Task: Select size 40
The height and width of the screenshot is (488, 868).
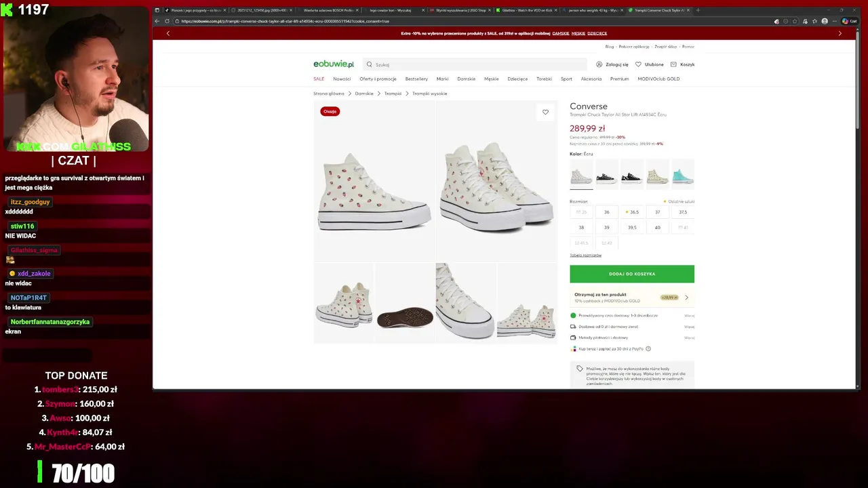Action: tap(657, 228)
